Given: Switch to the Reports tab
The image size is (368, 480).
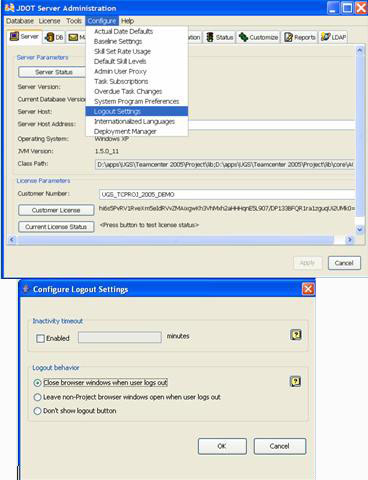Looking at the screenshot, I should pos(300,37).
